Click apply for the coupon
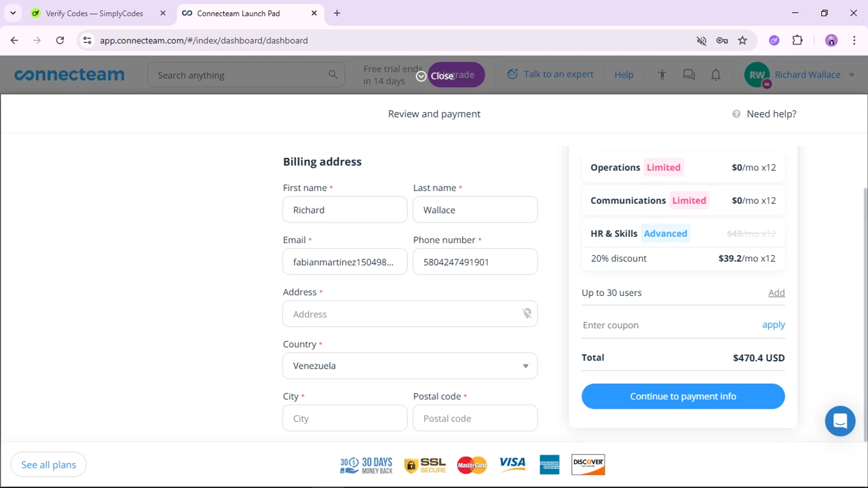 point(774,325)
